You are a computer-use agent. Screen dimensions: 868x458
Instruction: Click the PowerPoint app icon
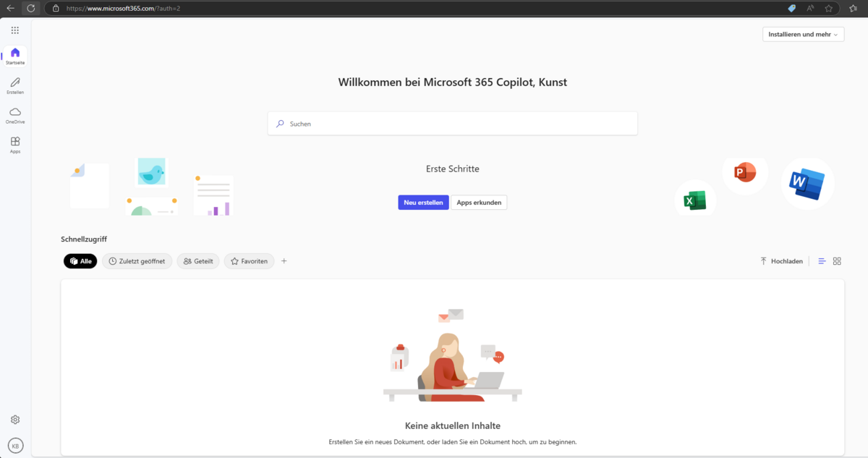[x=744, y=174]
